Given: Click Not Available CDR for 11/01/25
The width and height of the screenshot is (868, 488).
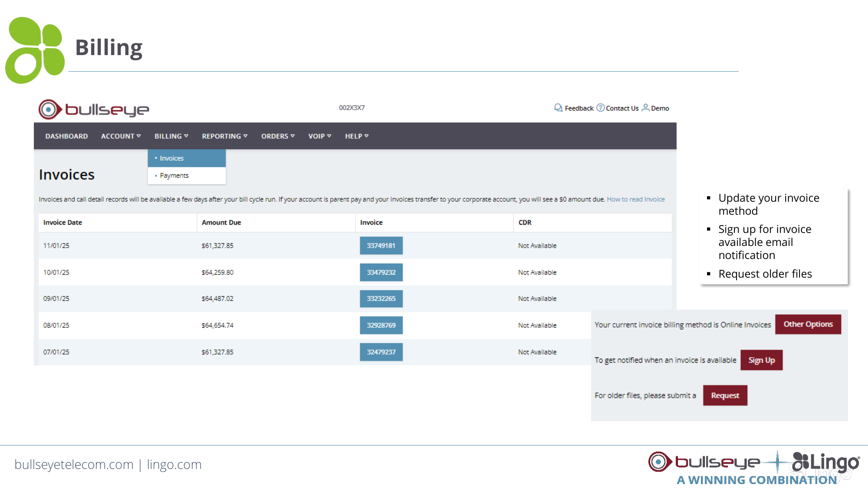Looking at the screenshot, I should 537,246.
